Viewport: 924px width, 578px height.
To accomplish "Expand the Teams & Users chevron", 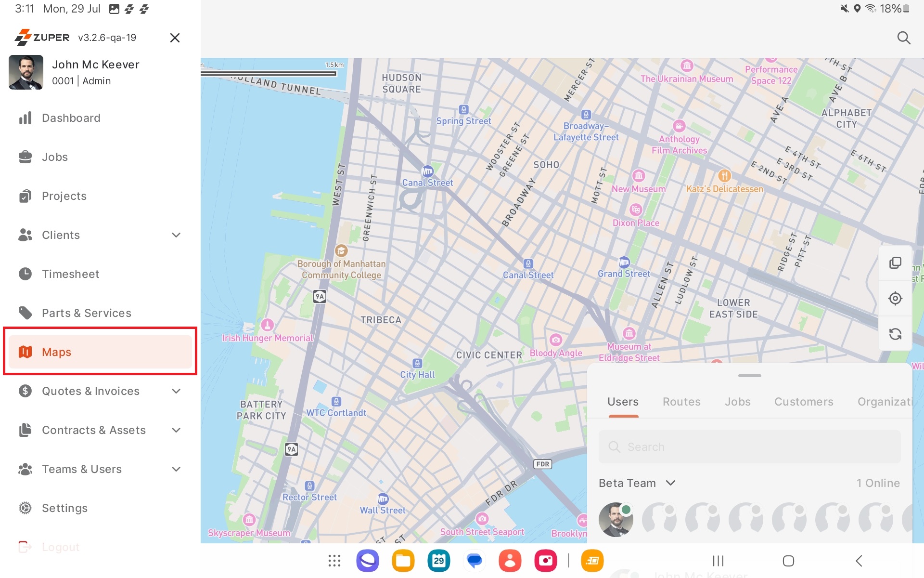I will coord(176,469).
